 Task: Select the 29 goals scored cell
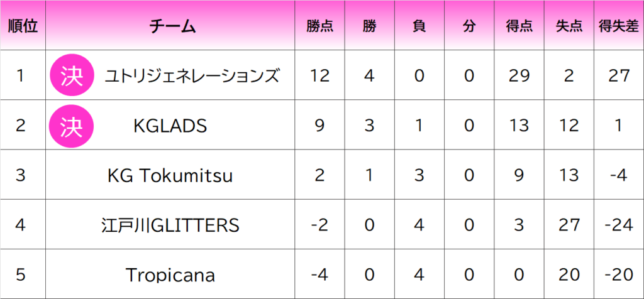tap(519, 76)
